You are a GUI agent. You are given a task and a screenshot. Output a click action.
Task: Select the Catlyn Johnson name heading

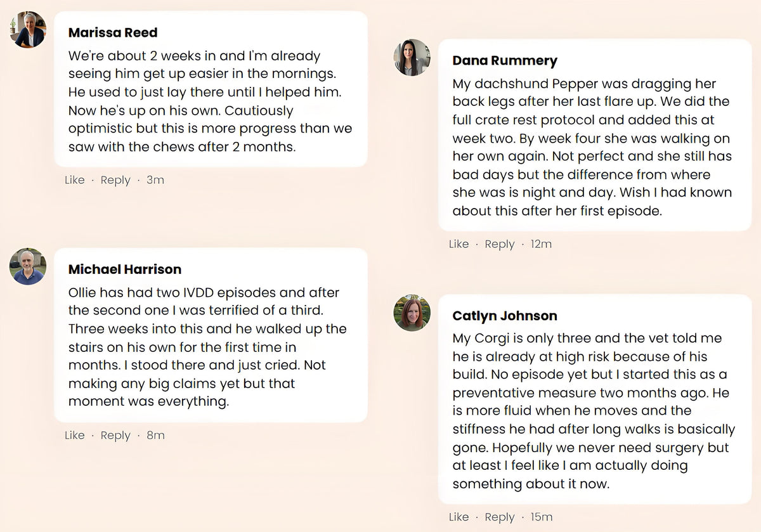coord(505,316)
